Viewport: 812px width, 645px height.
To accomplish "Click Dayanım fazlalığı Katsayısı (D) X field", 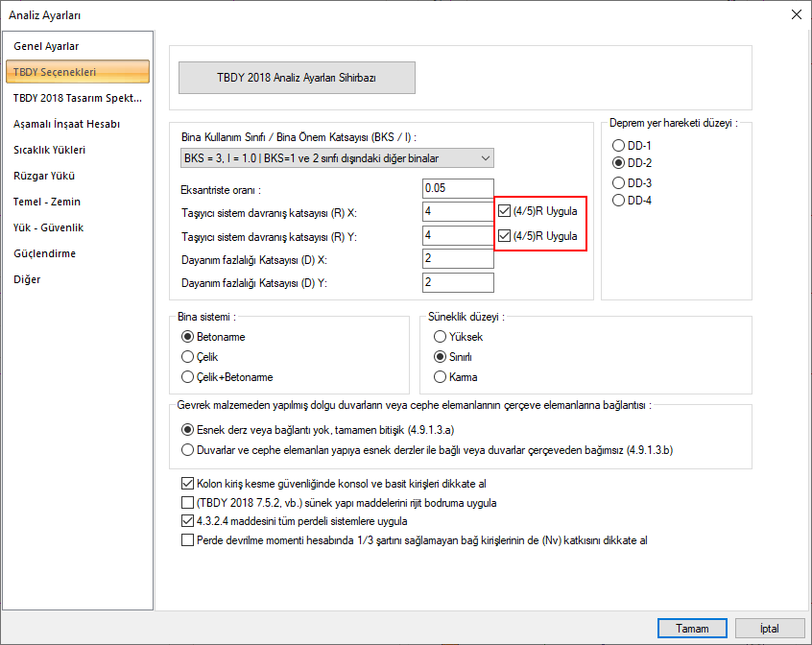I will pyautogui.click(x=457, y=258).
